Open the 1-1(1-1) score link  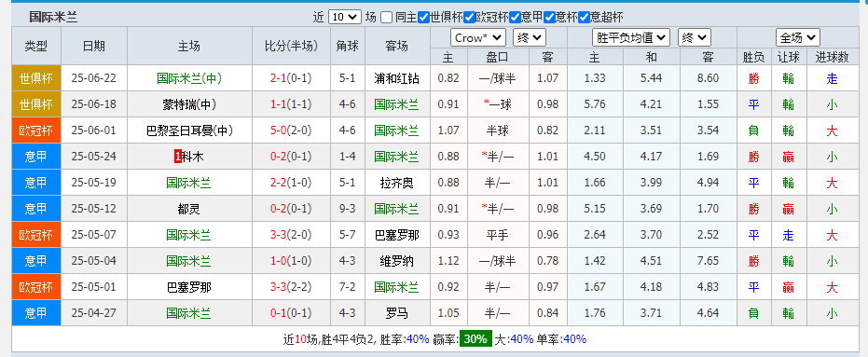291,104
